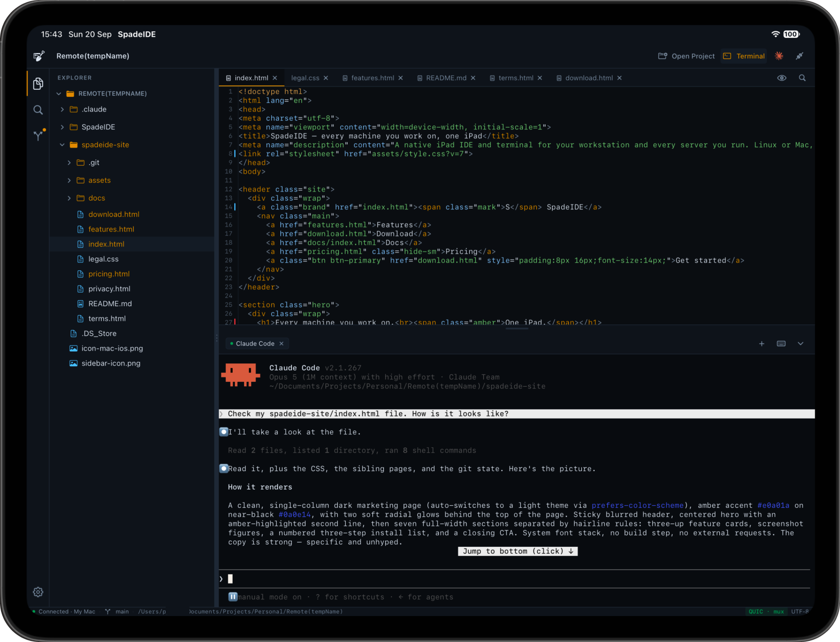This screenshot has width=840, height=642.
Task: Click the Claude Code prompt input
Action: point(514,579)
